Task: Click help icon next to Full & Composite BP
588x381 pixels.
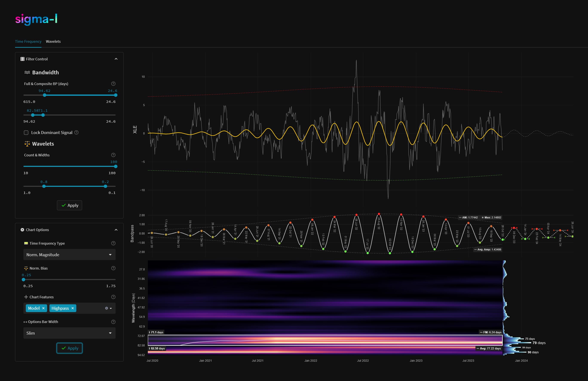Action: coord(113,84)
